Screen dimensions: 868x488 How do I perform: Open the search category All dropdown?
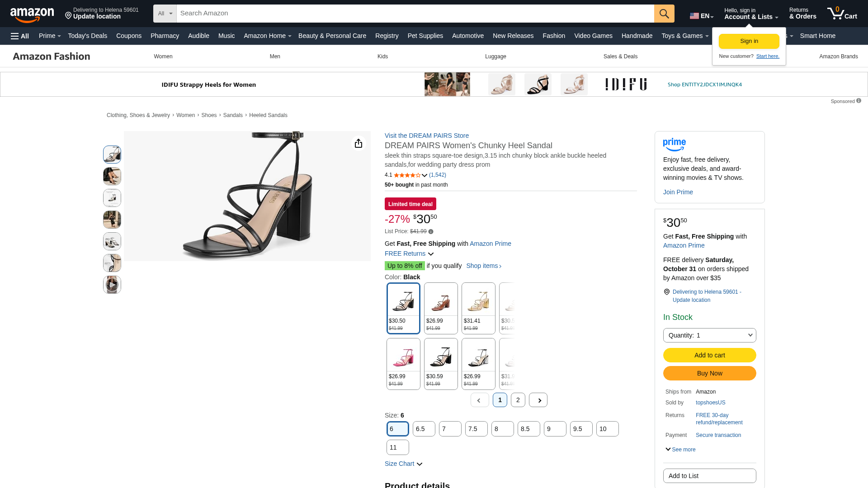tap(165, 14)
